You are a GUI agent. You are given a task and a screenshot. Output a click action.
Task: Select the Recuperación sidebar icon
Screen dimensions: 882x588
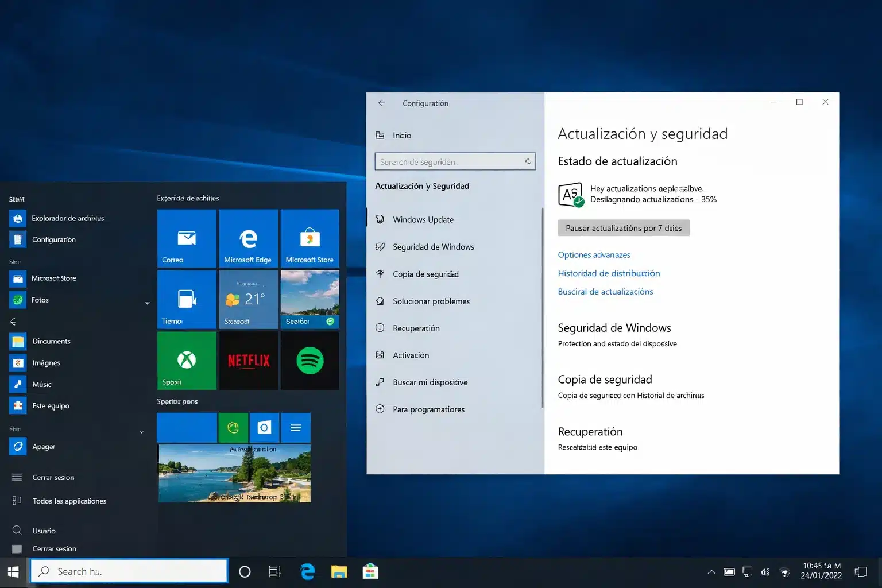[x=381, y=328]
